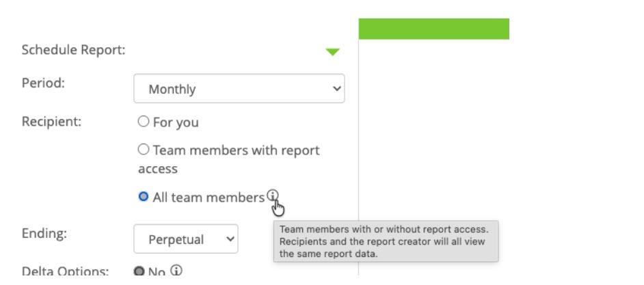Click the info icon beside All team members
This screenshot has height=285, width=644.
point(272,196)
